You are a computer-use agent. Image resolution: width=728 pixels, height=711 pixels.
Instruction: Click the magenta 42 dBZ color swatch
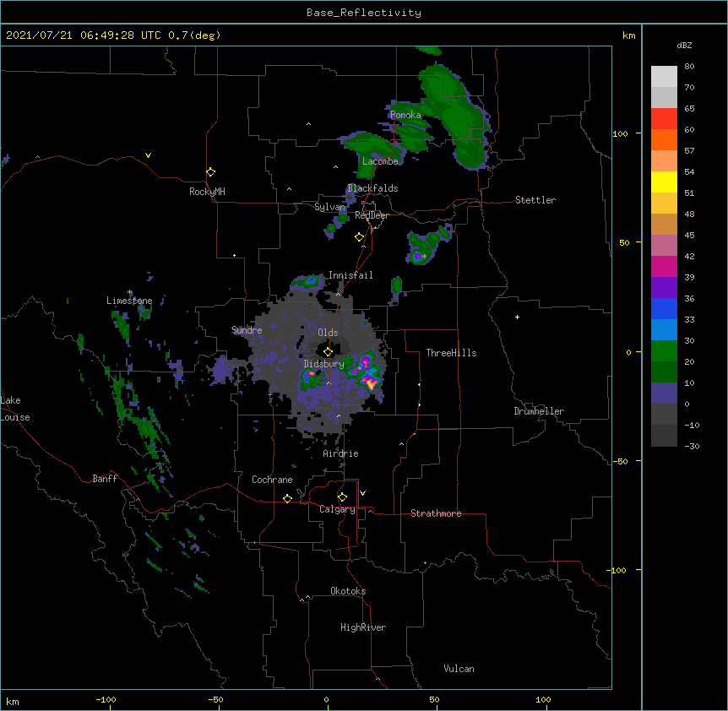click(664, 266)
